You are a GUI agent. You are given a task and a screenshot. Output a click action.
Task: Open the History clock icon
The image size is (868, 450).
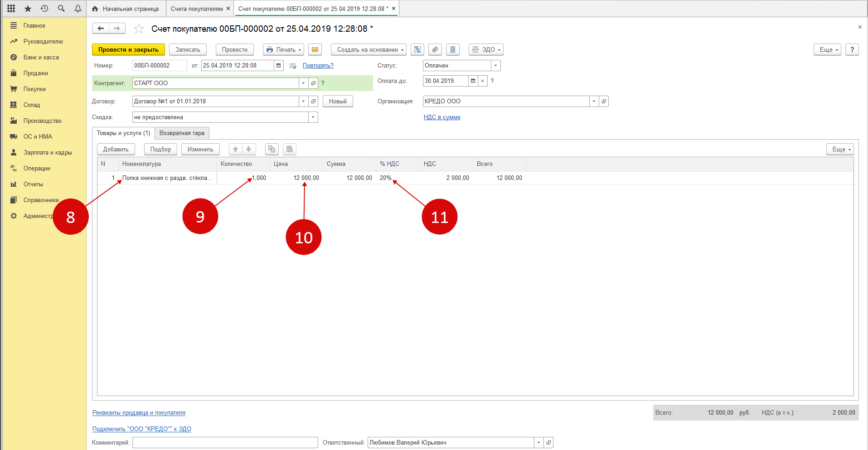tap(44, 8)
